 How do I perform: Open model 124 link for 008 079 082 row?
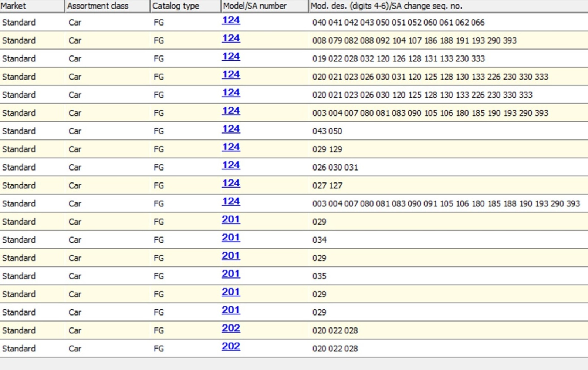click(231, 38)
